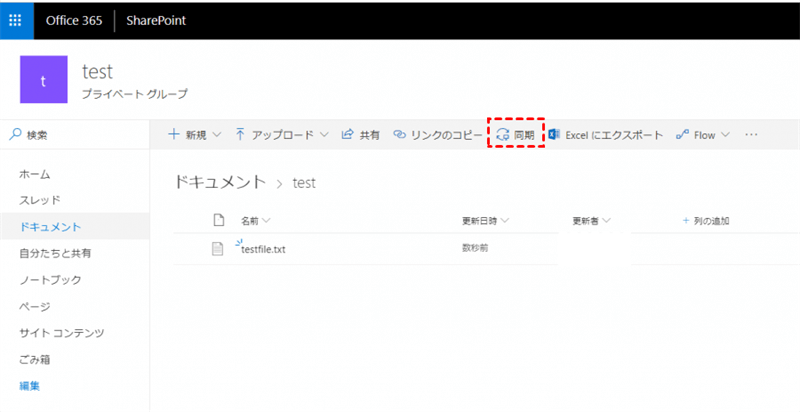Open the 名前 column sort dropdown

pyautogui.click(x=256, y=221)
